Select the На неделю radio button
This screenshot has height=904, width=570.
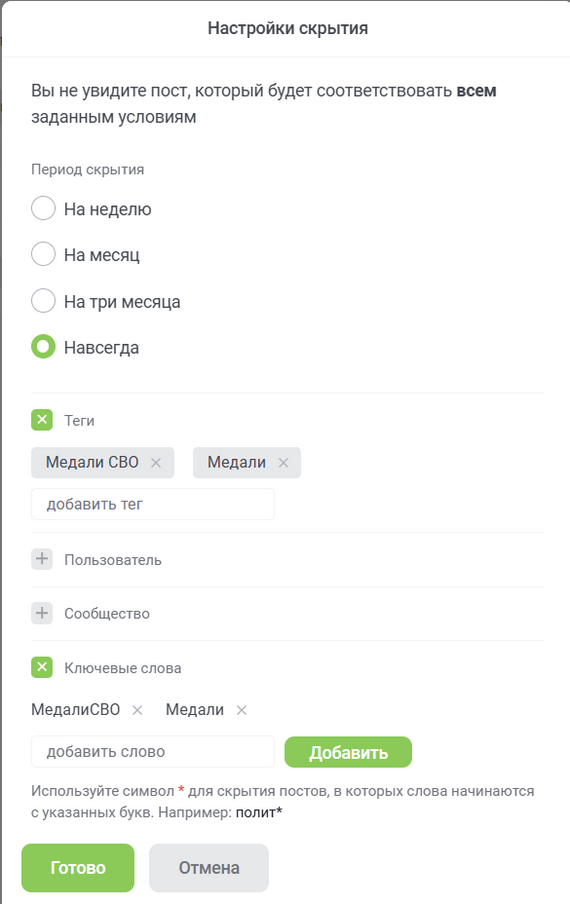tap(43, 208)
